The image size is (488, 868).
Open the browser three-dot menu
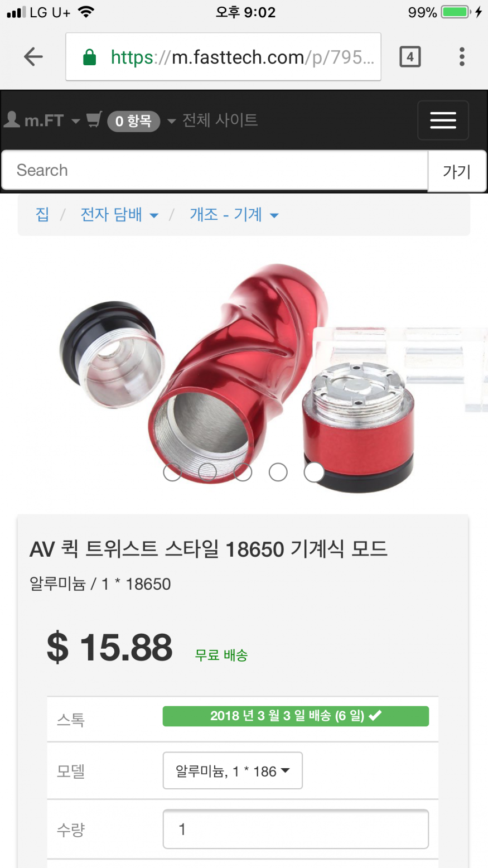click(462, 57)
